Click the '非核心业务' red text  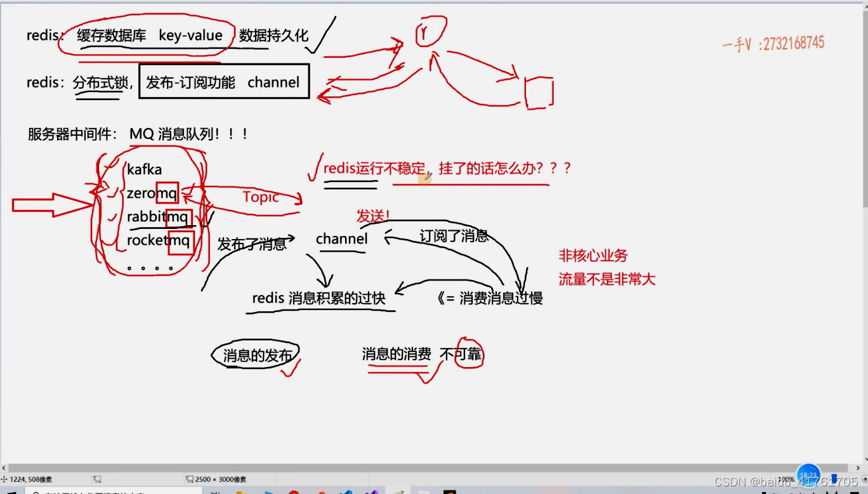tap(593, 256)
